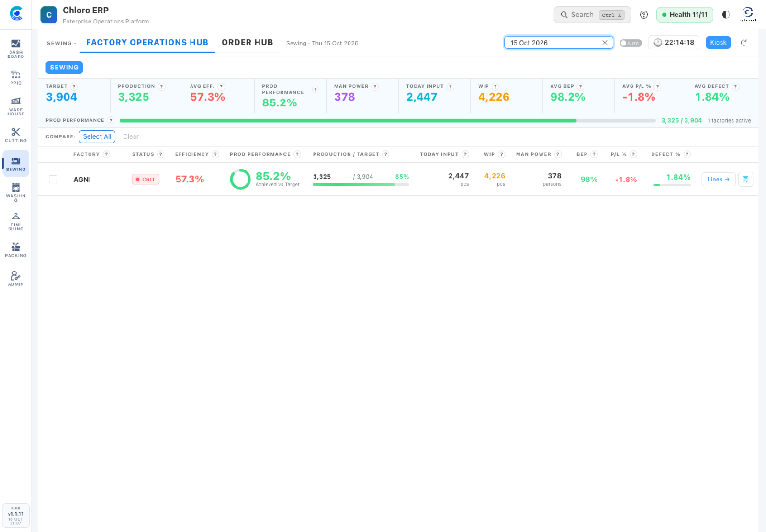Open Lines for AGNI factory
The height and width of the screenshot is (532, 766).
[x=718, y=179]
